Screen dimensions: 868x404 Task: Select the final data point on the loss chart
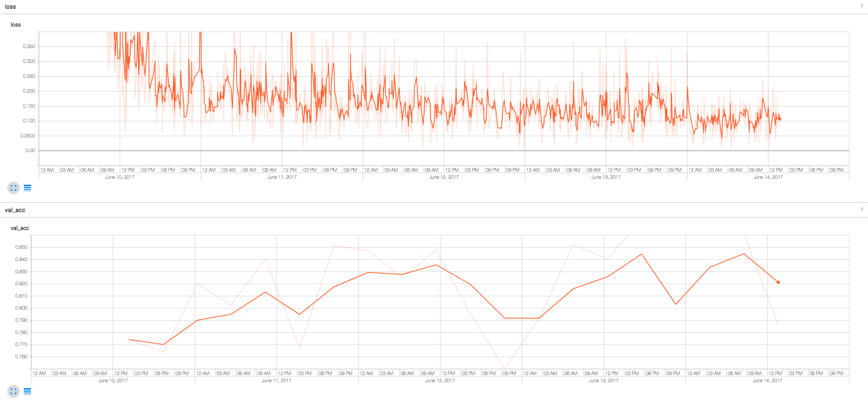click(x=779, y=118)
